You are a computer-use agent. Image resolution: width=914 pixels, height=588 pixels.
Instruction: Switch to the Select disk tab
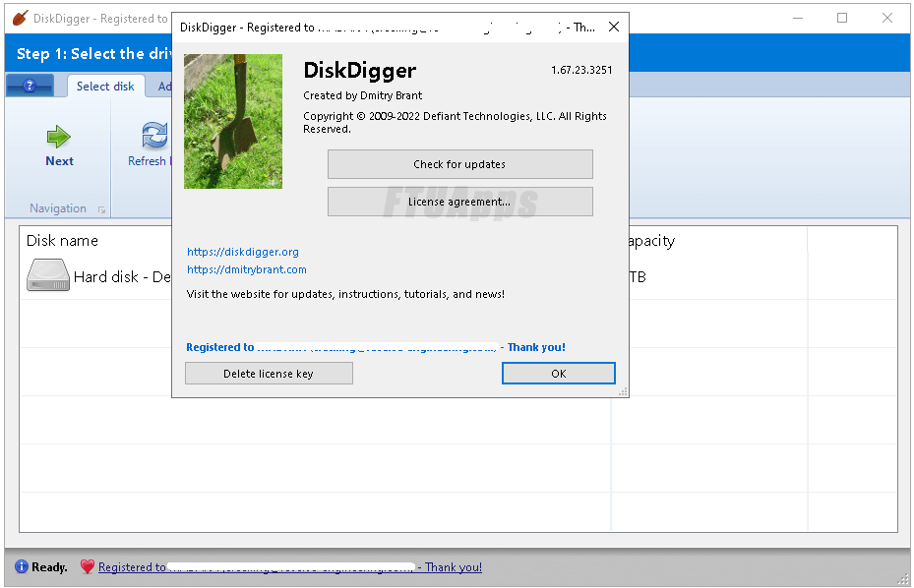[105, 87]
